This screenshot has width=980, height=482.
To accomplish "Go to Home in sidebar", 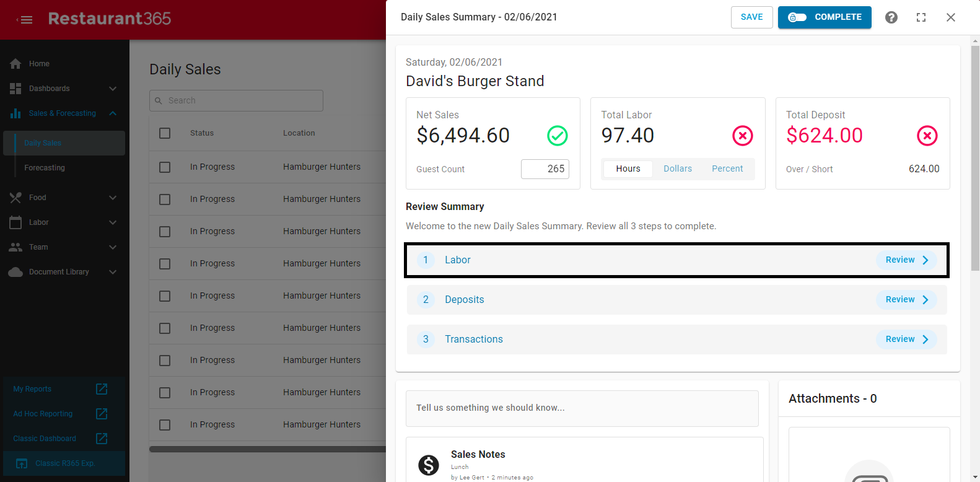I will coord(39,64).
